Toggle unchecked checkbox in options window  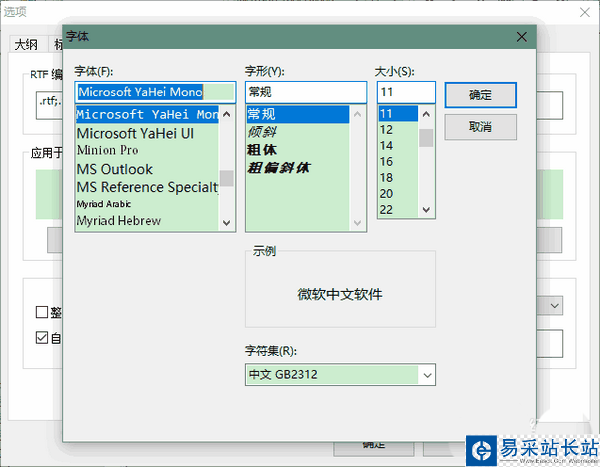42,312
